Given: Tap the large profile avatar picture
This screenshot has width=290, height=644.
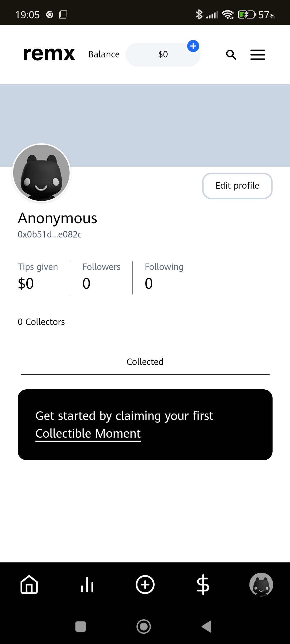Looking at the screenshot, I should click(41, 173).
